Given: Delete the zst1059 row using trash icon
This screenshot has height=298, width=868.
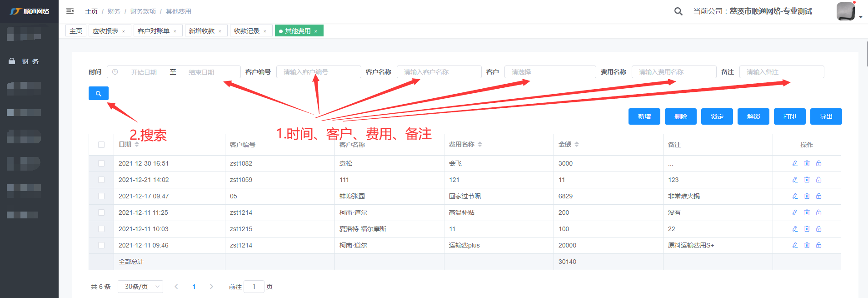Looking at the screenshot, I should pyautogui.click(x=807, y=180).
